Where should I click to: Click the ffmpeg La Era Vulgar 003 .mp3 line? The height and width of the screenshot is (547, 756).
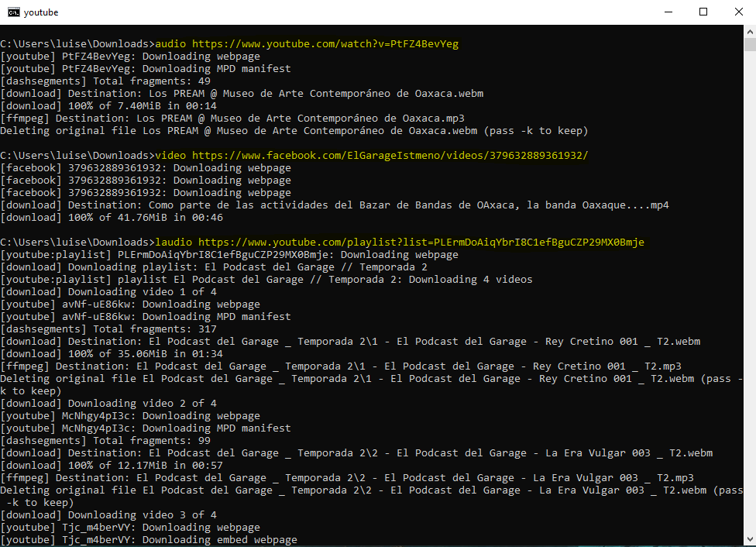347,478
